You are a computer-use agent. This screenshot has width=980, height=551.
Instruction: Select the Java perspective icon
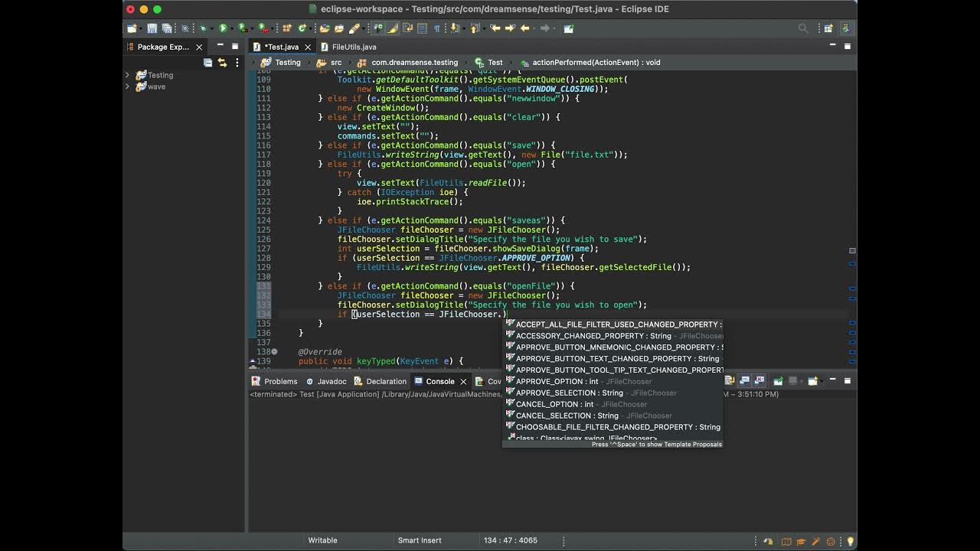pos(846,28)
